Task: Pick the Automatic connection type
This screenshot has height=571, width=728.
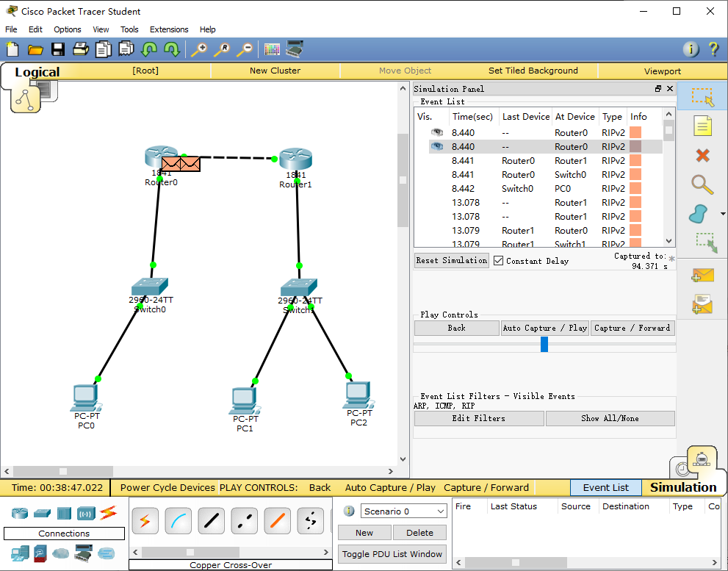Action: pyautogui.click(x=145, y=521)
